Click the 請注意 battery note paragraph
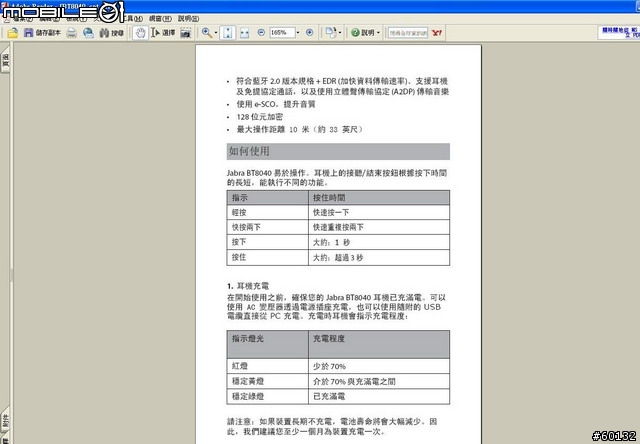This screenshot has height=444, width=640. coord(332,426)
